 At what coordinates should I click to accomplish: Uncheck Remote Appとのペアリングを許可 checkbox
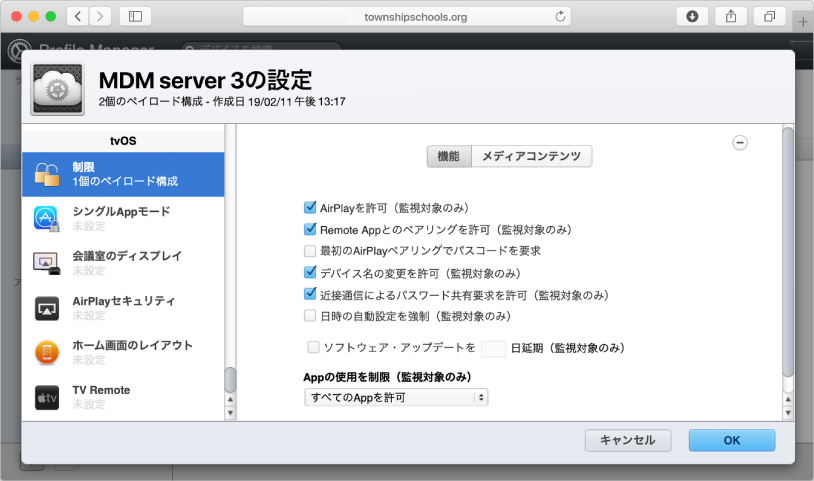point(310,229)
